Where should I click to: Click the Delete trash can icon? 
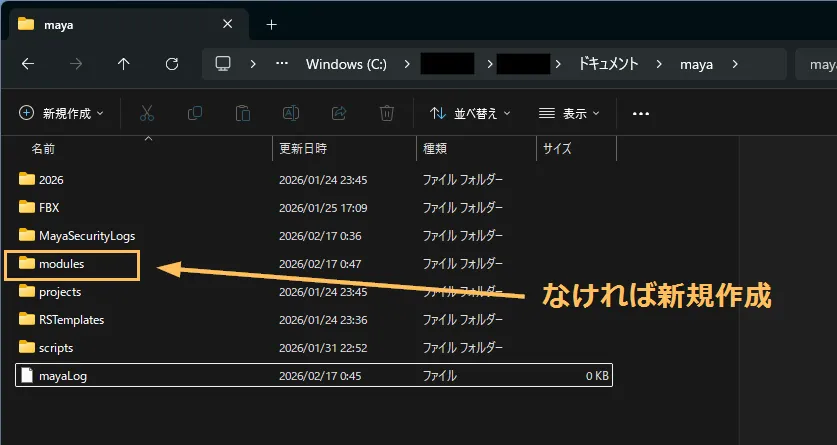[x=387, y=114]
